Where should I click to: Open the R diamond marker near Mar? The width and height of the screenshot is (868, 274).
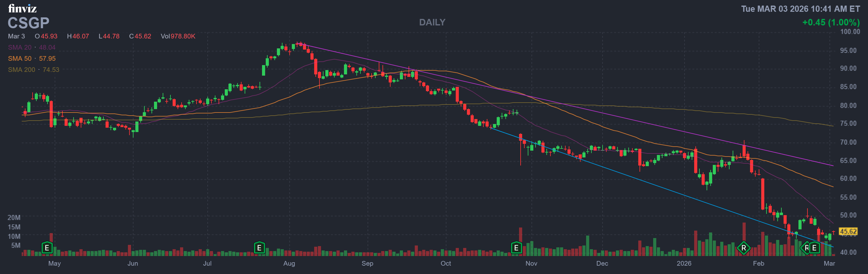[x=805, y=248]
